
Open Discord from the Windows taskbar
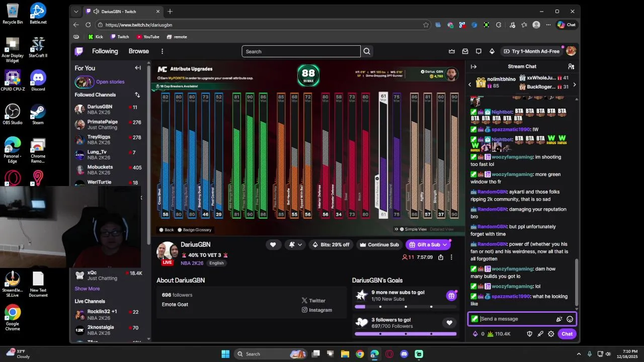[404, 354]
